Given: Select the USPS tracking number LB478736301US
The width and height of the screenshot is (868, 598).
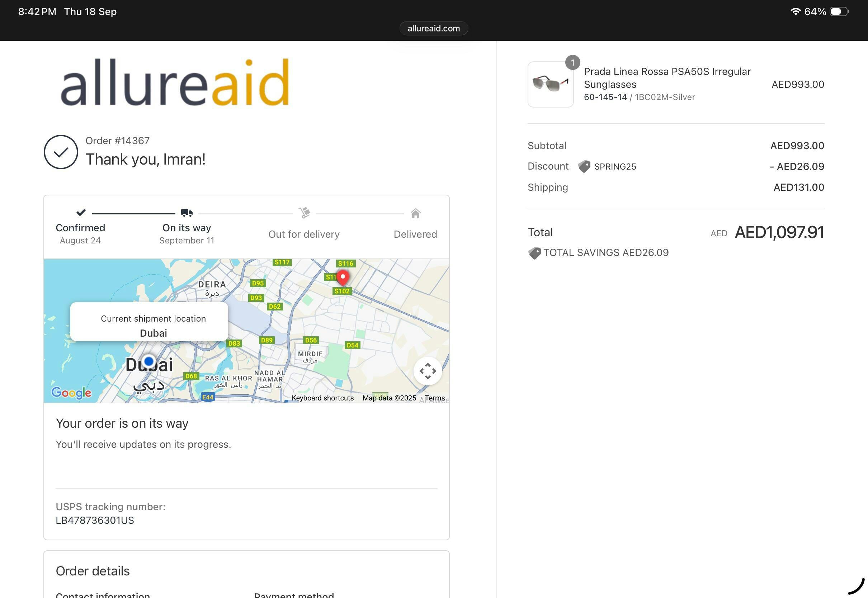Looking at the screenshot, I should coord(95,520).
